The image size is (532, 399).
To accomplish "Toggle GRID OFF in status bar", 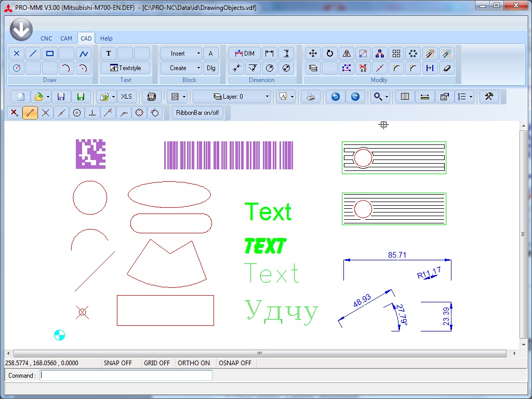I will click(157, 363).
